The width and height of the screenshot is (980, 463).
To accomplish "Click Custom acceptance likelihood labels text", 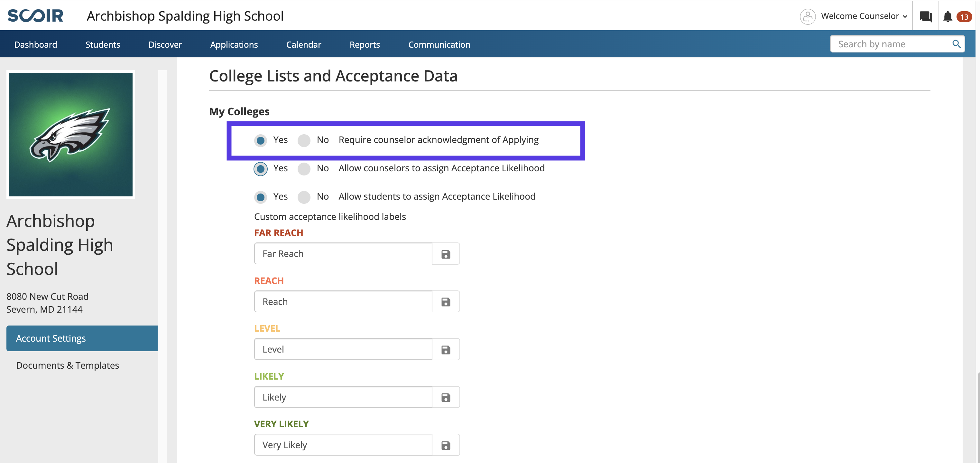I will (330, 217).
